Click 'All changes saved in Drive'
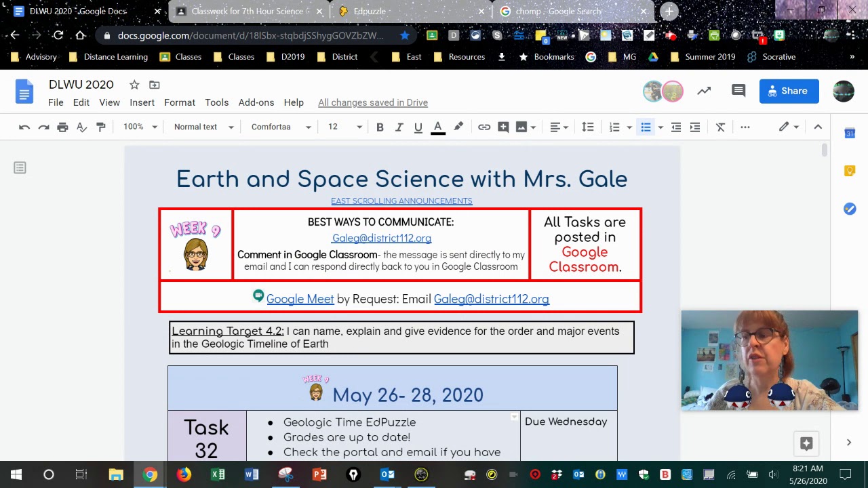Viewport: 868px width, 488px height. [373, 102]
